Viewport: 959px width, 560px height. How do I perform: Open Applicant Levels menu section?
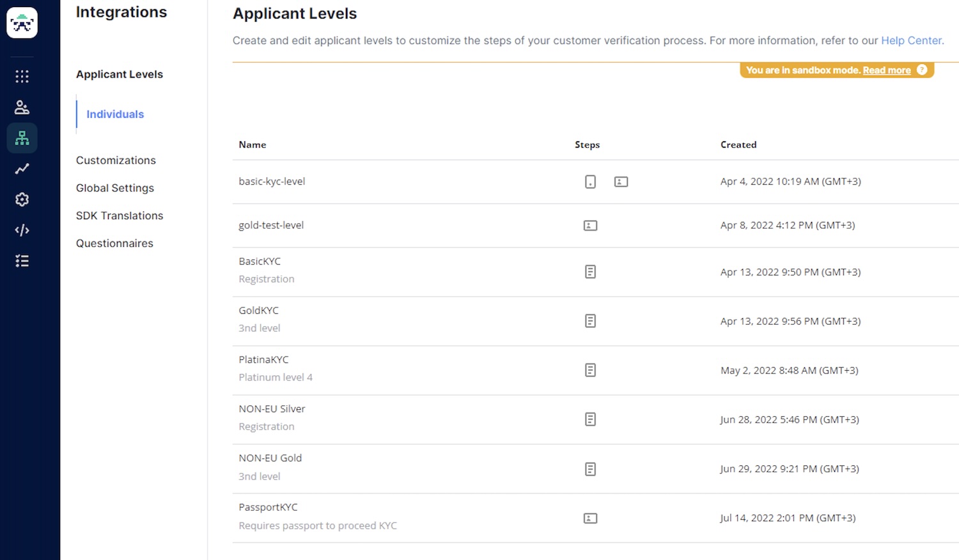[120, 74]
